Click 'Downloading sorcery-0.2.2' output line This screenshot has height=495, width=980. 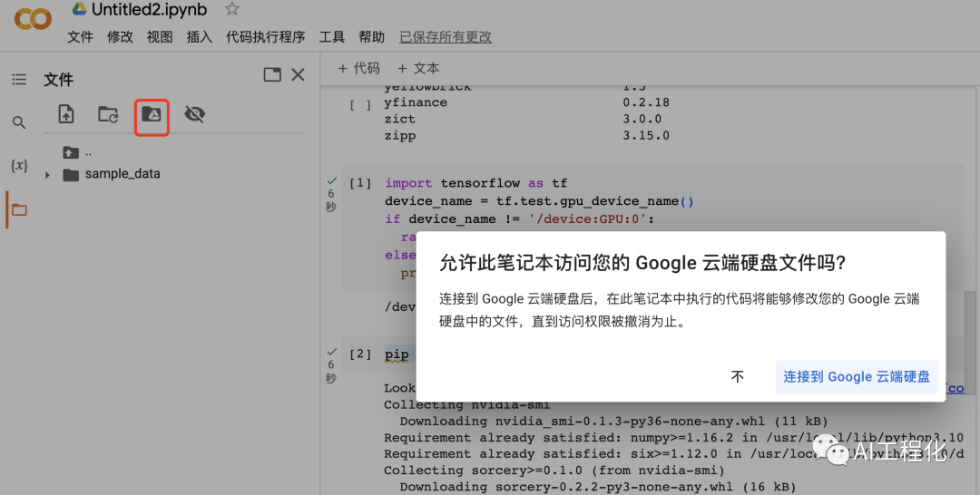(x=598, y=486)
